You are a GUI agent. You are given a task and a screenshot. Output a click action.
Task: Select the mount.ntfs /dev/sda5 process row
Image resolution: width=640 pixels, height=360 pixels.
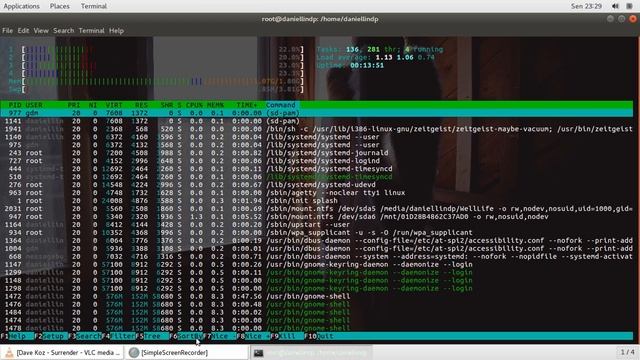[317, 209]
